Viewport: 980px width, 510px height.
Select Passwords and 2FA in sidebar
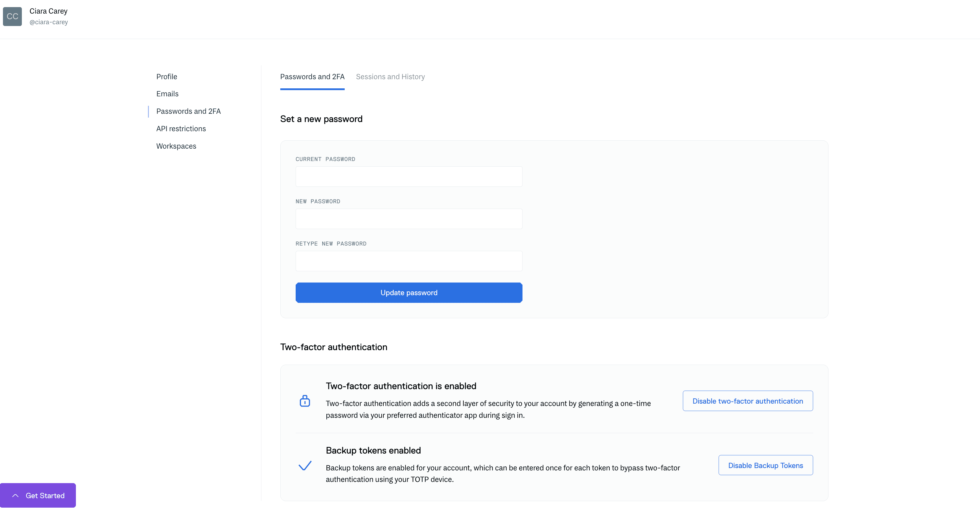coord(188,111)
